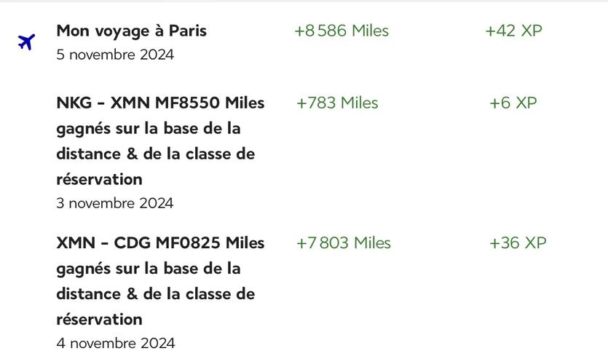Open the "Mon voyage à Paris" trip

click(x=131, y=31)
